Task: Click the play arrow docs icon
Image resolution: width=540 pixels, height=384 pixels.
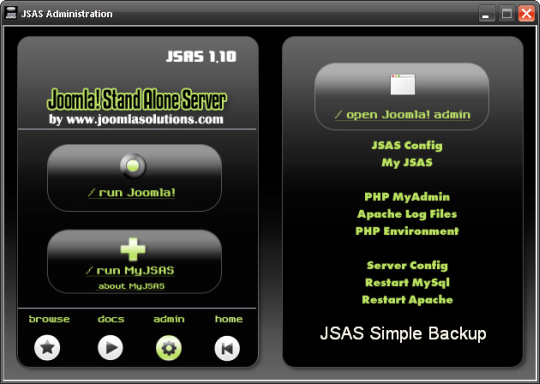Action: (110, 347)
